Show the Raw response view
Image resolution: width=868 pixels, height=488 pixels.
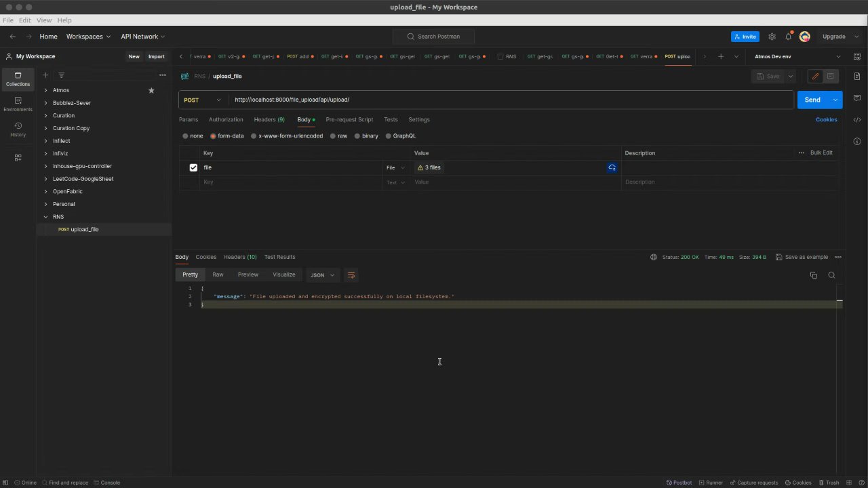point(218,275)
